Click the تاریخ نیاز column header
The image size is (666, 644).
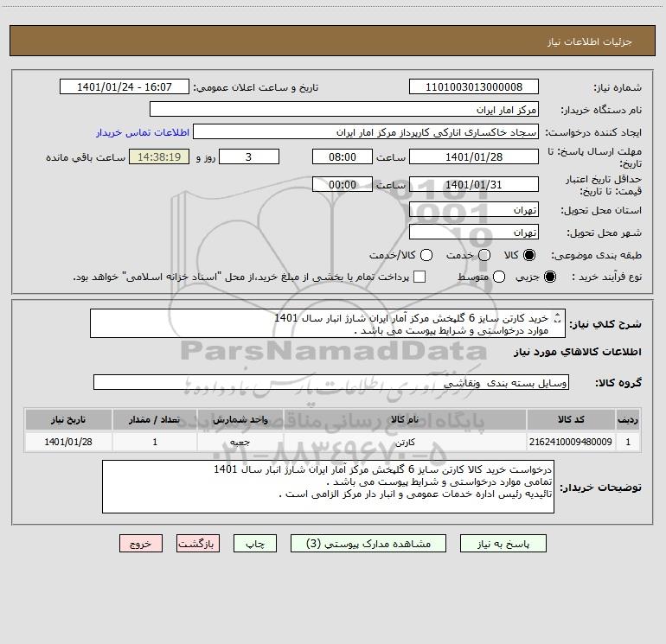[68, 420]
